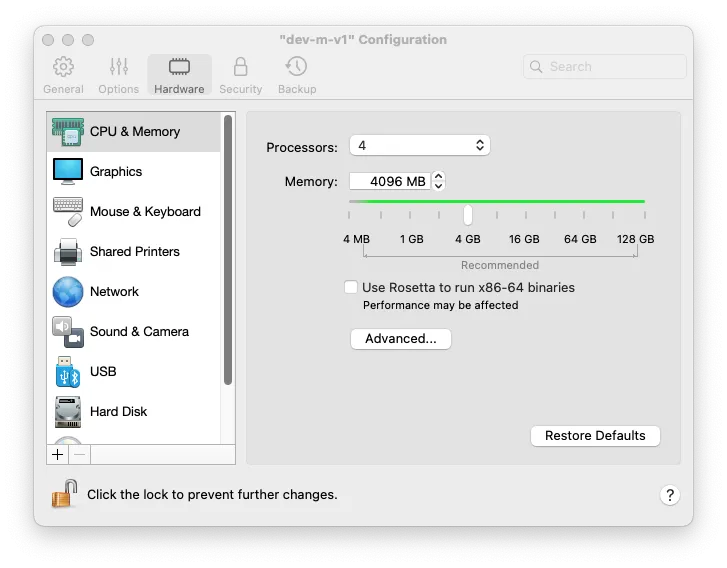Select Mouse & Keyboard in sidebar
The width and height of the screenshot is (727, 568).
point(145,211)
